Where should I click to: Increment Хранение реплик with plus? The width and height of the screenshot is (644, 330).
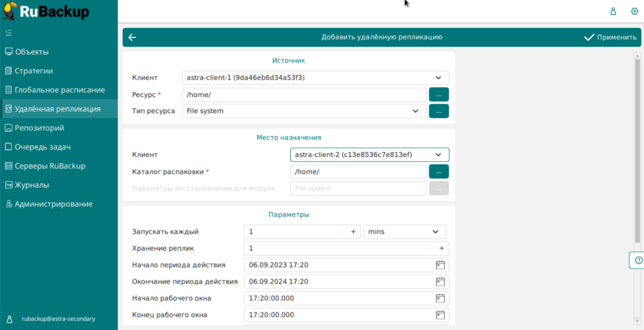coord(442,249)
